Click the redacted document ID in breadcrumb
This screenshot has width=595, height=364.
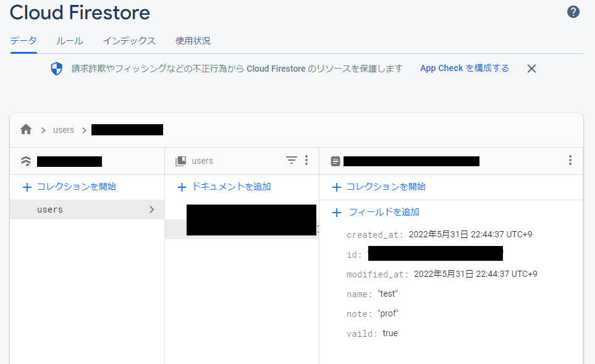127,130
